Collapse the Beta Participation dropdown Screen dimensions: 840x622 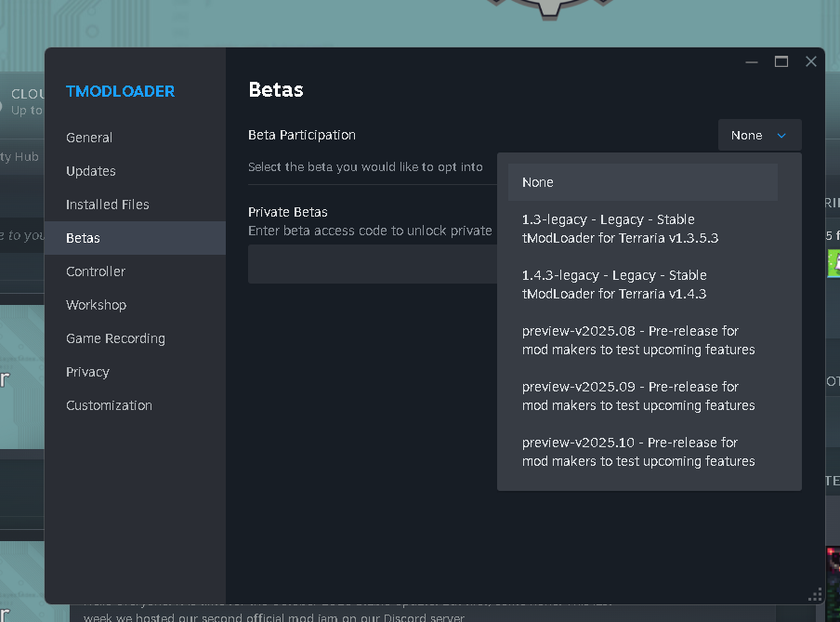[759, 136]
